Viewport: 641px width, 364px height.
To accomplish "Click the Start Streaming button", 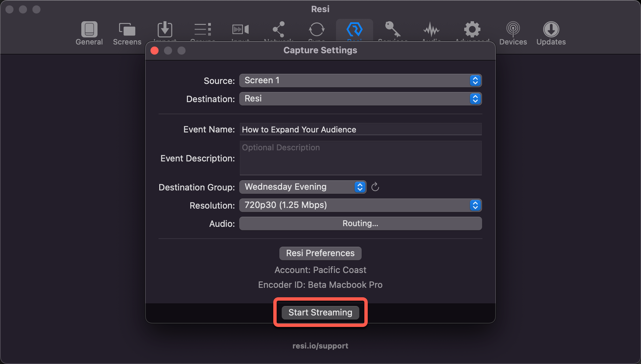I will [x=320, y=312].
